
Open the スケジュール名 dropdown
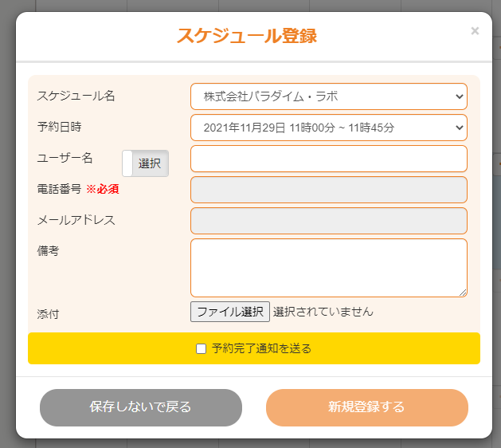click(328, 96)
